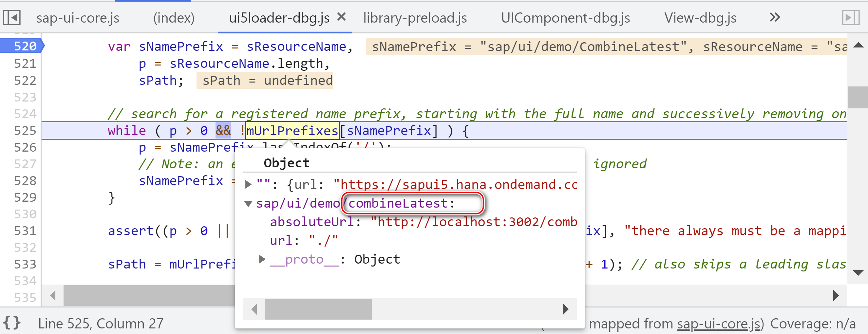
Task: Click popup horizontal scrollbar left arrow
Action: click(254, 309)
